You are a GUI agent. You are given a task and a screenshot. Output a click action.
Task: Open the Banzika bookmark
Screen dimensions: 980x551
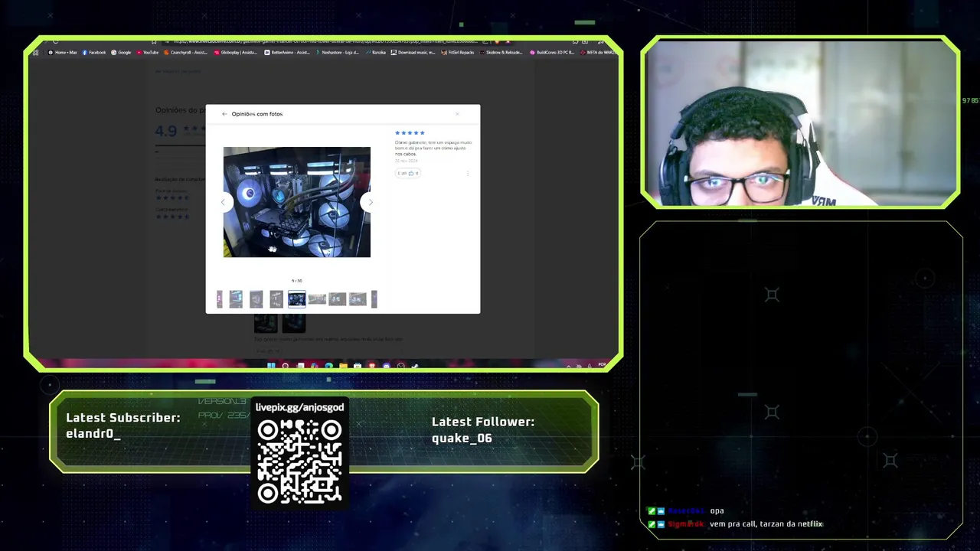(x=376, y=53)
